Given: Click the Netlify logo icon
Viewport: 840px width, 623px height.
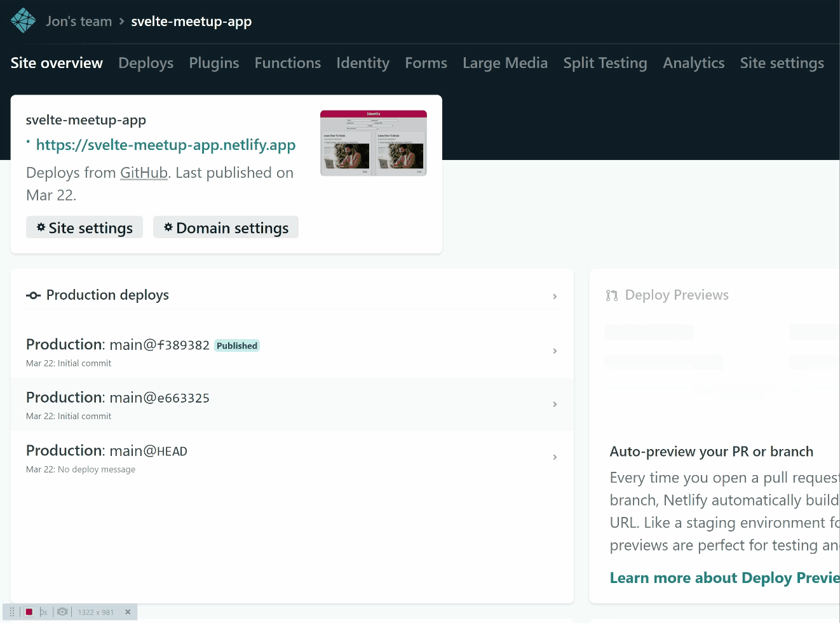Looking at the screenshot, I should [24, 20].
